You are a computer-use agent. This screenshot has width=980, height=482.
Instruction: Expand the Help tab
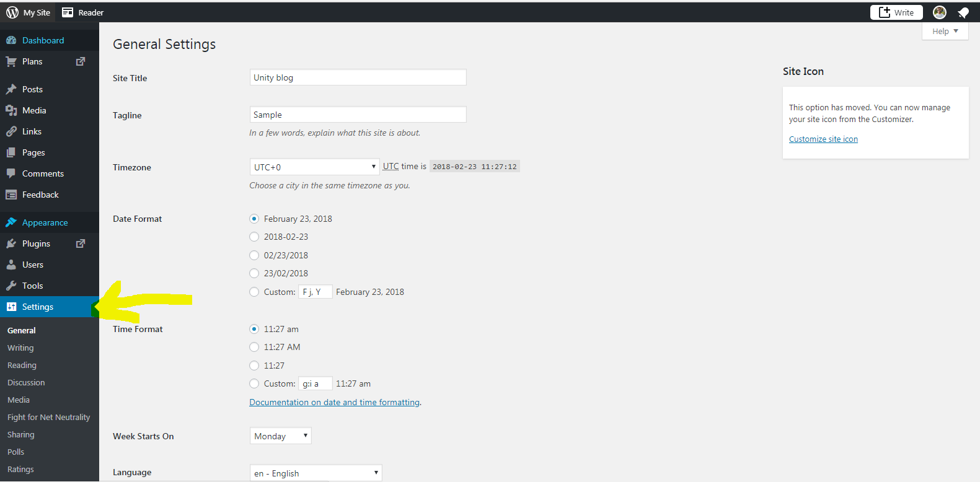(945, 32)
